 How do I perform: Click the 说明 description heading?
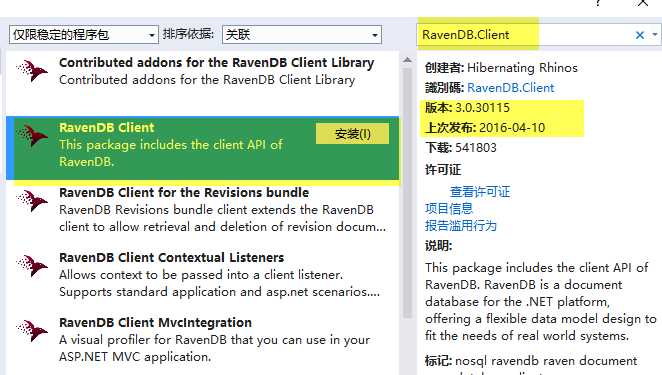pyautogui.click(x=439, y=246)
